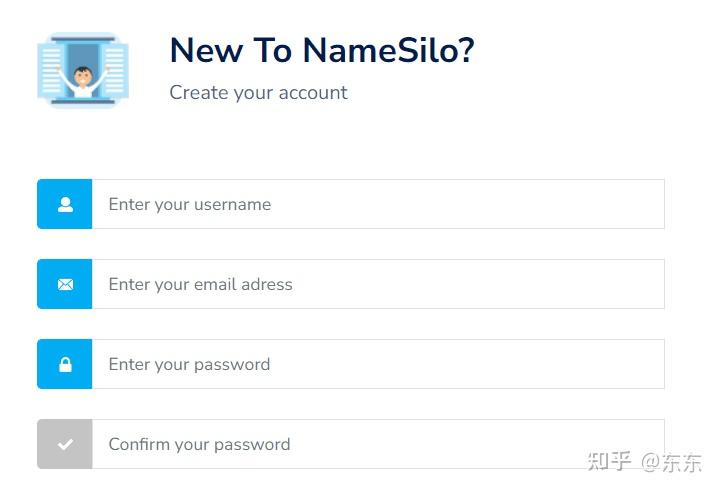The image size is (720, 492).
Task: Click the "Enter your email adress" placeholder text
Action: point(200,284)
